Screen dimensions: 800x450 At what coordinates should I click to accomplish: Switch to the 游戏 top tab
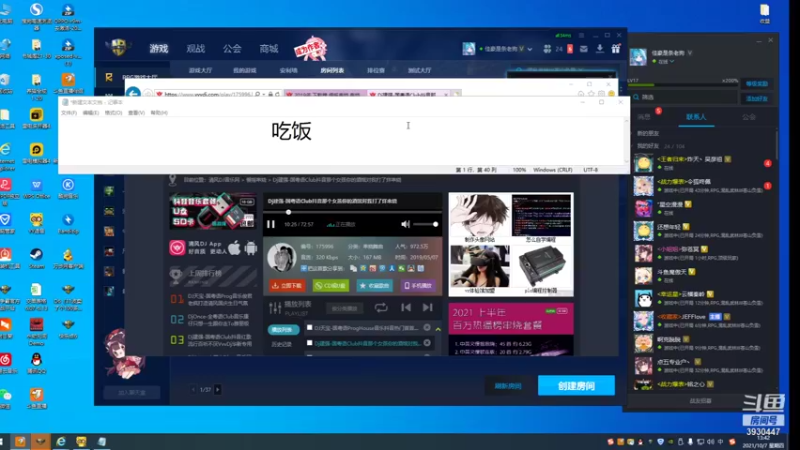click(x=159, y=48)
